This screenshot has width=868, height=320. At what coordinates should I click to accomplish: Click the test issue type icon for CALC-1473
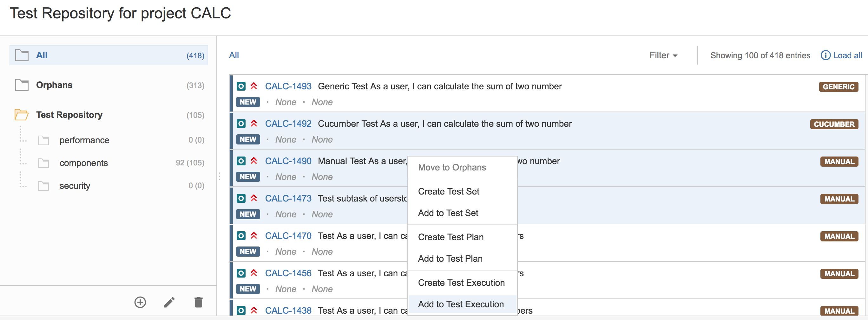pos(241,198)
